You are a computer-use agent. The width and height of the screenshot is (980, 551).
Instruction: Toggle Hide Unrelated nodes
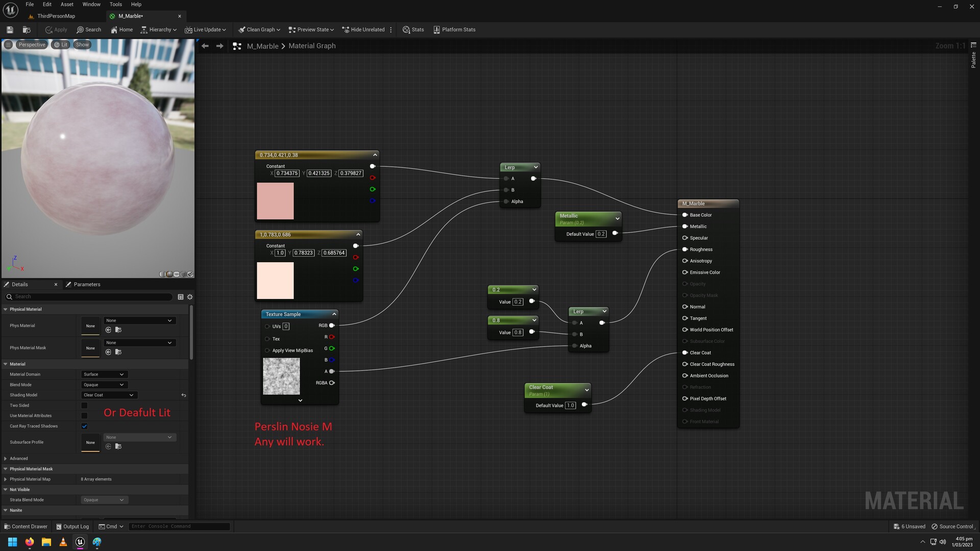(x=363, y=29)
